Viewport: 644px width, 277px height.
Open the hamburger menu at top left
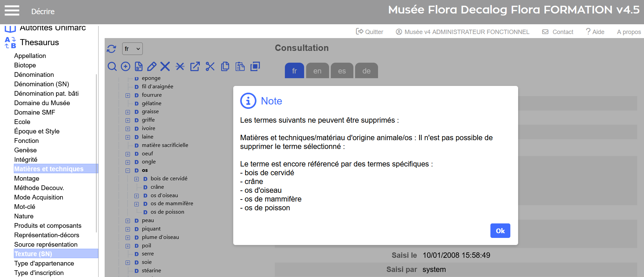pos(12,10)
